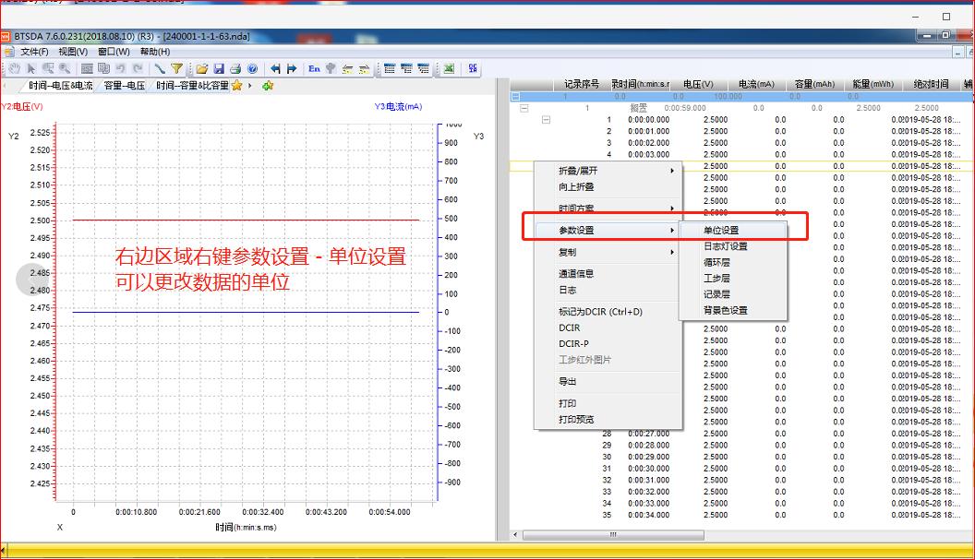The image size is (975, 560).
Task: Open the 文件(F) menu
Action: coord(34,52)
